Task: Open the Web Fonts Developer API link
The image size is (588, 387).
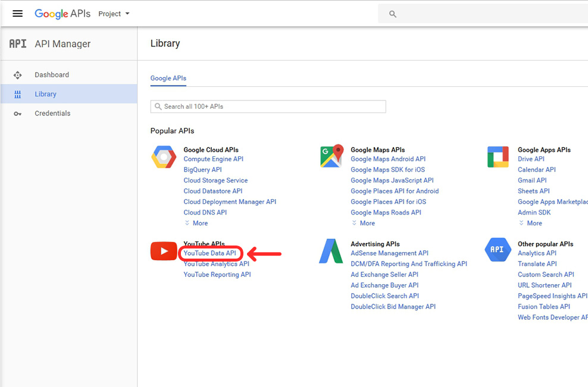Action: (x=553, y=317)
